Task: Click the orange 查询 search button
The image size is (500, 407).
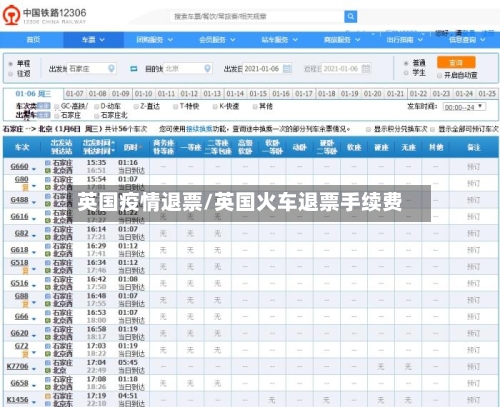Action: tap(456, 62)
